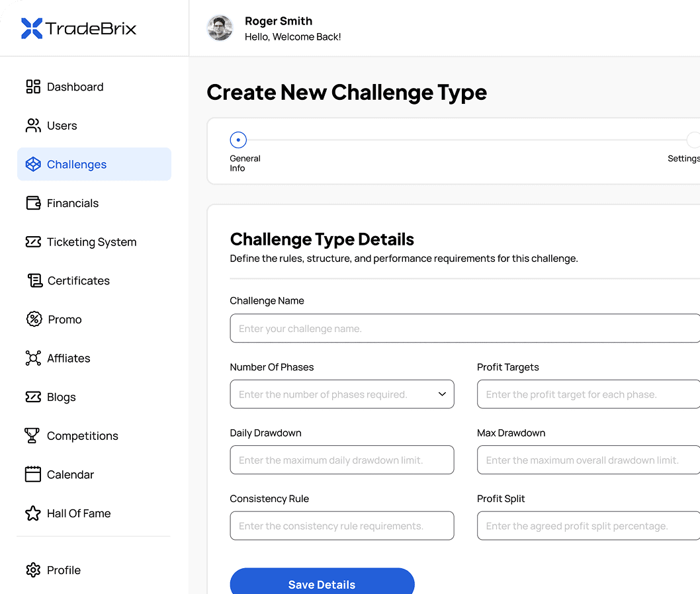Open the Calendar menu item
The width and height of the screenshot is (700, 594).
coord(70,475)
